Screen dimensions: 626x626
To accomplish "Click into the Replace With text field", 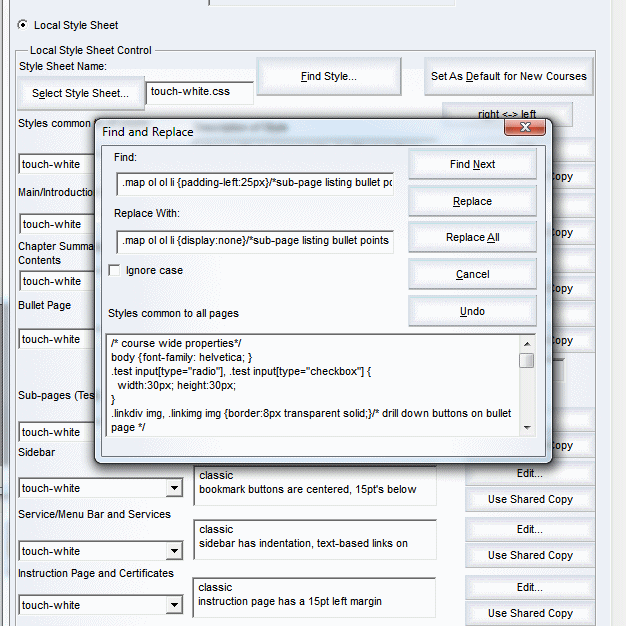I will pyautogui.click(x=255, y=241).
